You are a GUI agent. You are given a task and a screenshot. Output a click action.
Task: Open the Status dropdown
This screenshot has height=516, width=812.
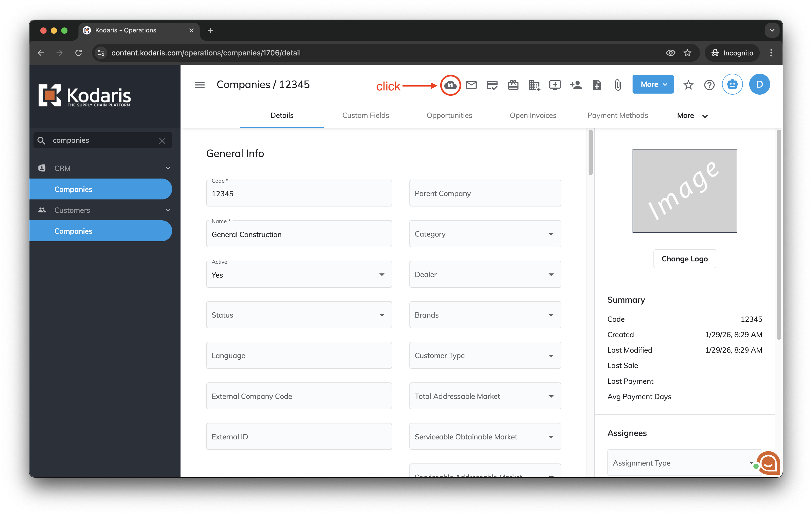tap(299, 315)
